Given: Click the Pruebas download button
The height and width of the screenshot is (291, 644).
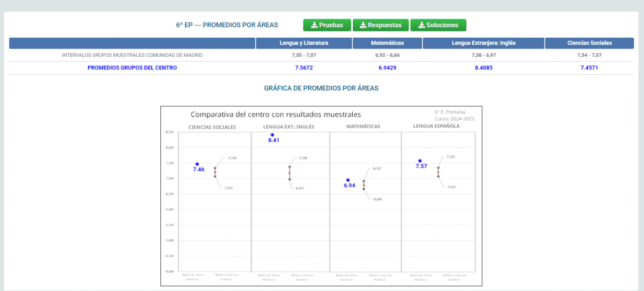Looking at the screenshot, I should click(x=327, y=25).
